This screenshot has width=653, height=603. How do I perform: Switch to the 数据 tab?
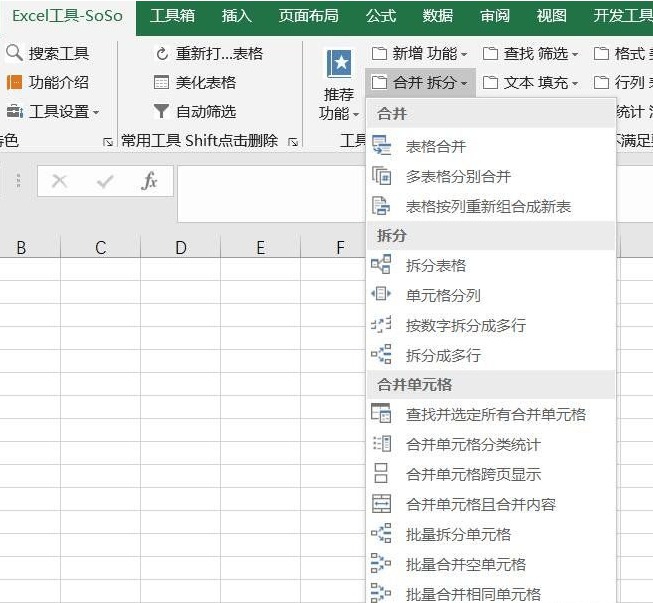tap(438, 16)
